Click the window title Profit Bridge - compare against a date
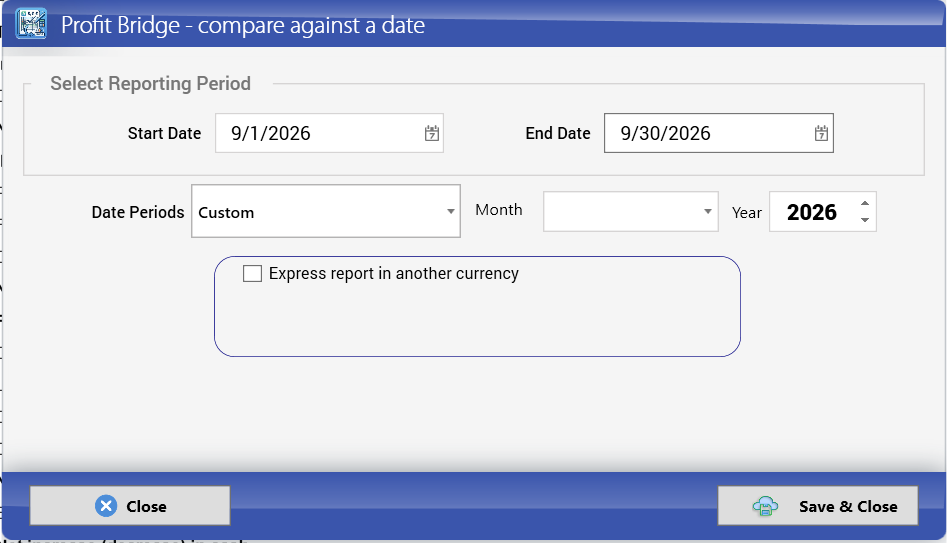This screenshot has height=543, width=949. point(243,25)
